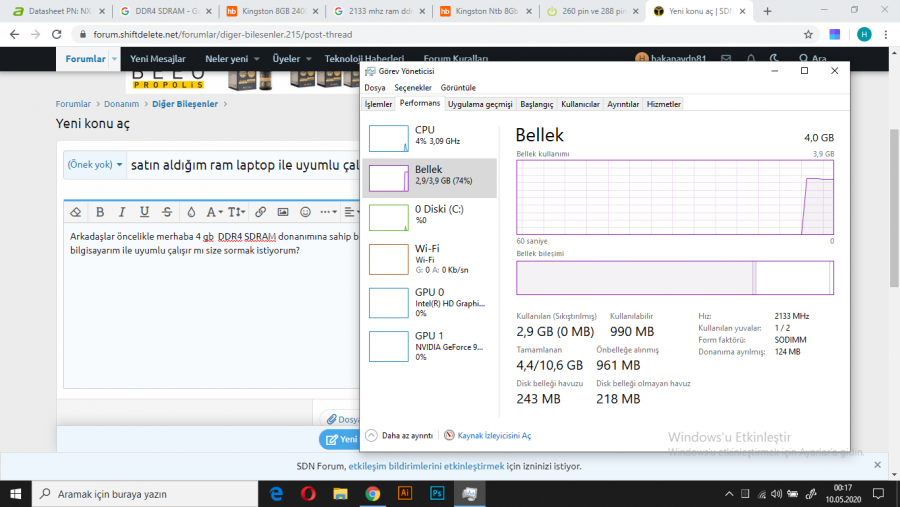Close the Datasheet PN tab
The height and width of the screenshot is (507, 900).
102,11
